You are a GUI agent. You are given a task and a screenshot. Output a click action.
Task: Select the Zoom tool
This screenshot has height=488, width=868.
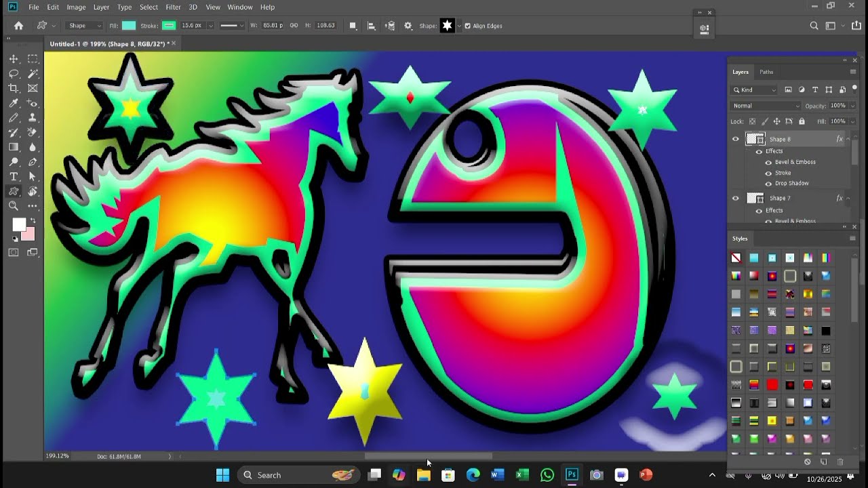pos(14,206)
